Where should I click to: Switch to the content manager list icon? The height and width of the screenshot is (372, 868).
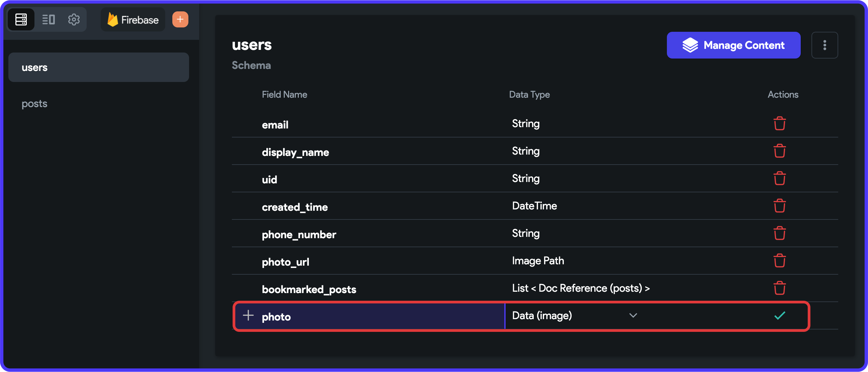click(x=48, y=19)
